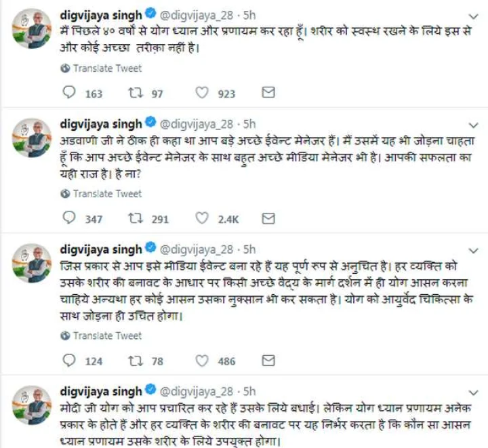Viewport: 488px width, 448px height.
Task: Translate the first tweet about yoga
Action: coord(107,68)
